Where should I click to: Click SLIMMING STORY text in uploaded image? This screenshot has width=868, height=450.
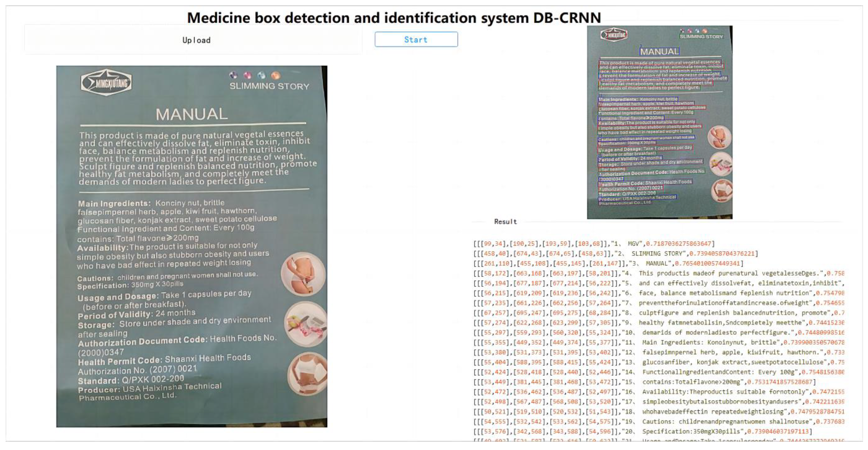[x=269, y=86]
